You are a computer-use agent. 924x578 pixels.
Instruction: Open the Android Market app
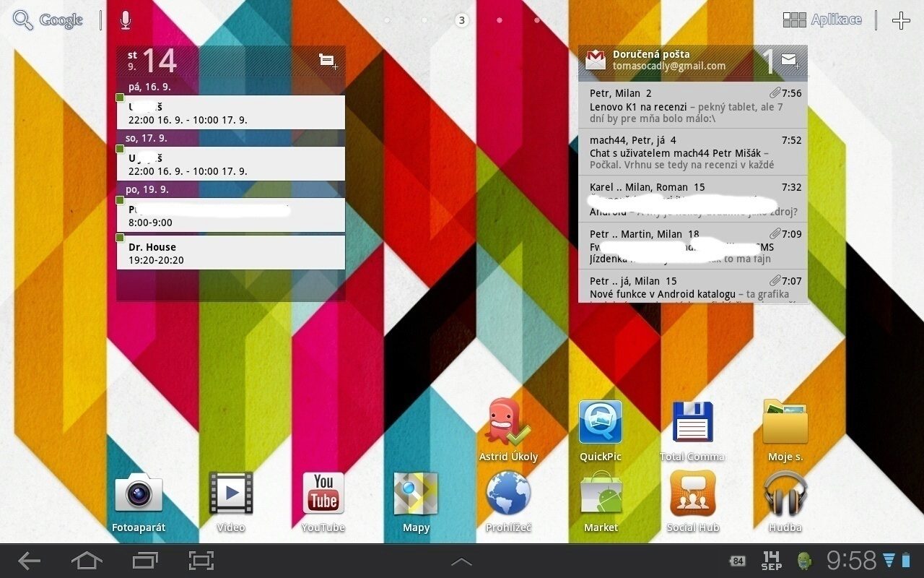pyautogui.click(x=601, y=503)
